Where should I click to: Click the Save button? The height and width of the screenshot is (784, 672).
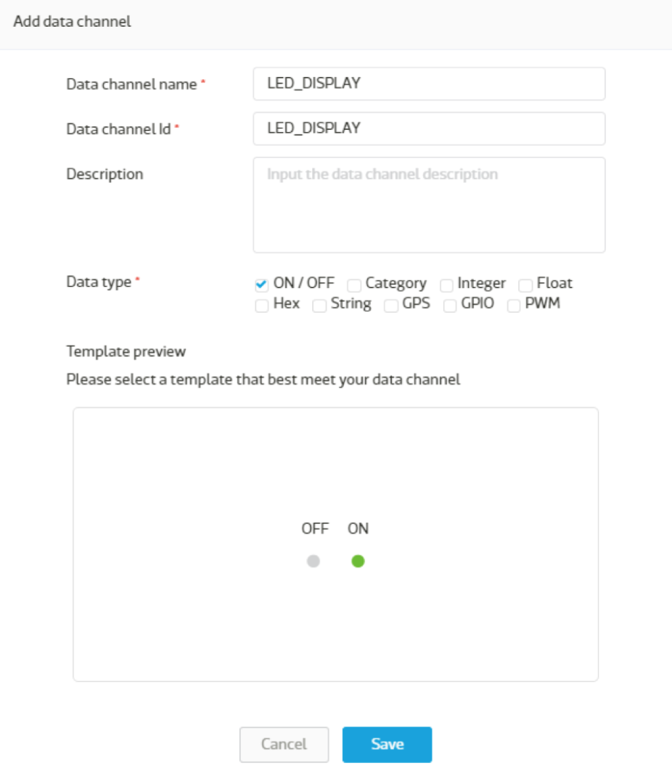tap(387, 744)
